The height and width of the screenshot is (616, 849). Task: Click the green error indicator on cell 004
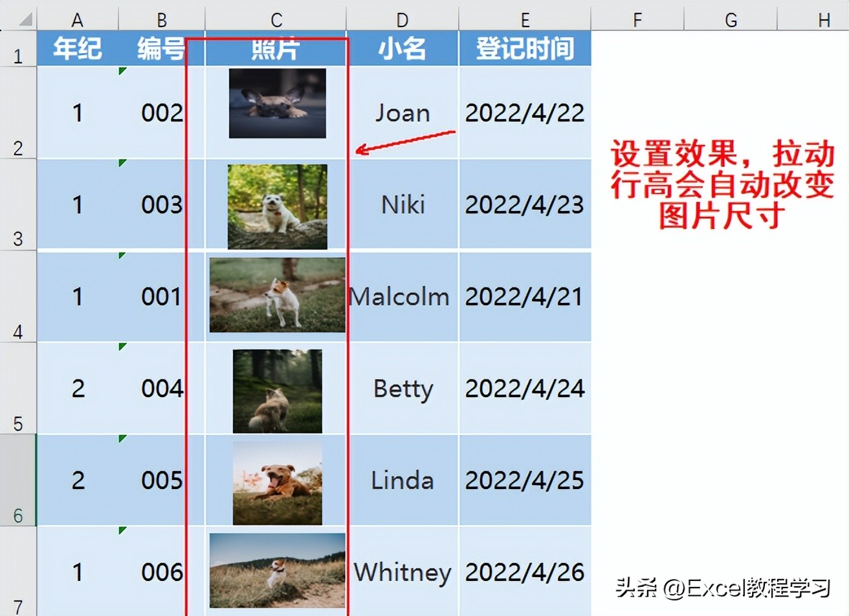tap(122, 347)
